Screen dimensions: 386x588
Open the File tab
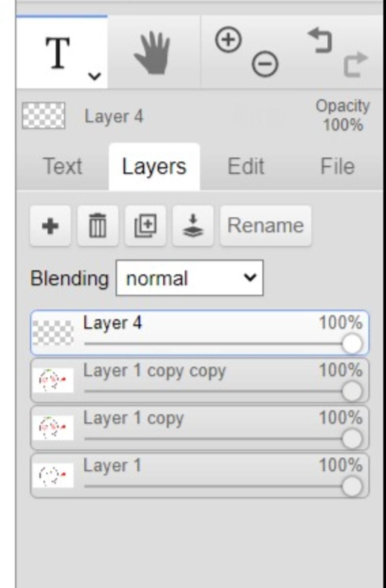[x=337, y=166]
